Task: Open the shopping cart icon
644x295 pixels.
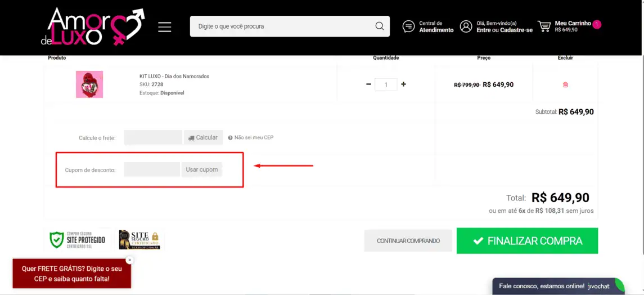Action: 544,26
